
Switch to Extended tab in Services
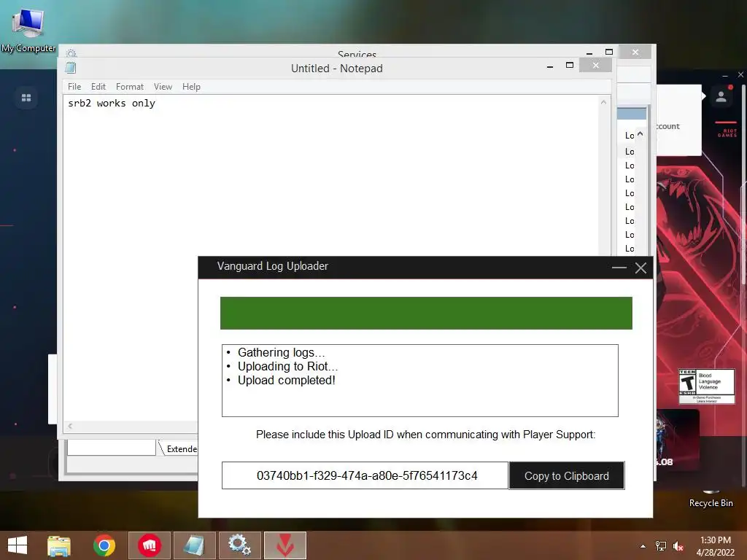click(179, 448)
